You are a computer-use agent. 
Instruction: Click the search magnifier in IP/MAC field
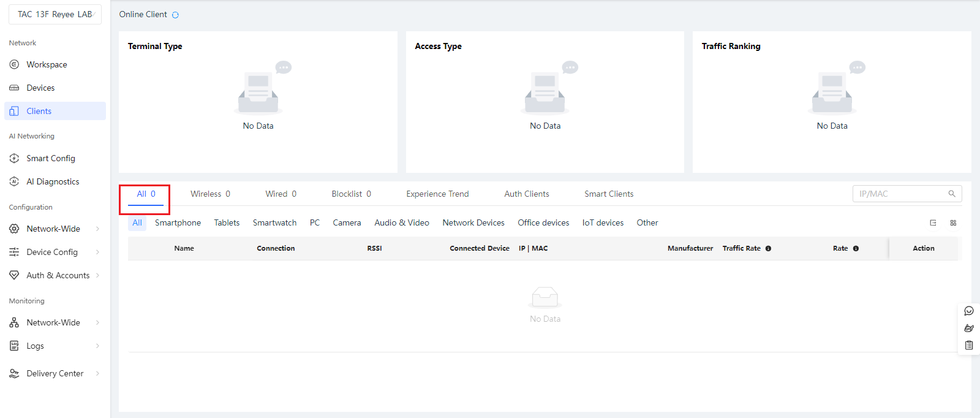click(x=952, y=194)
